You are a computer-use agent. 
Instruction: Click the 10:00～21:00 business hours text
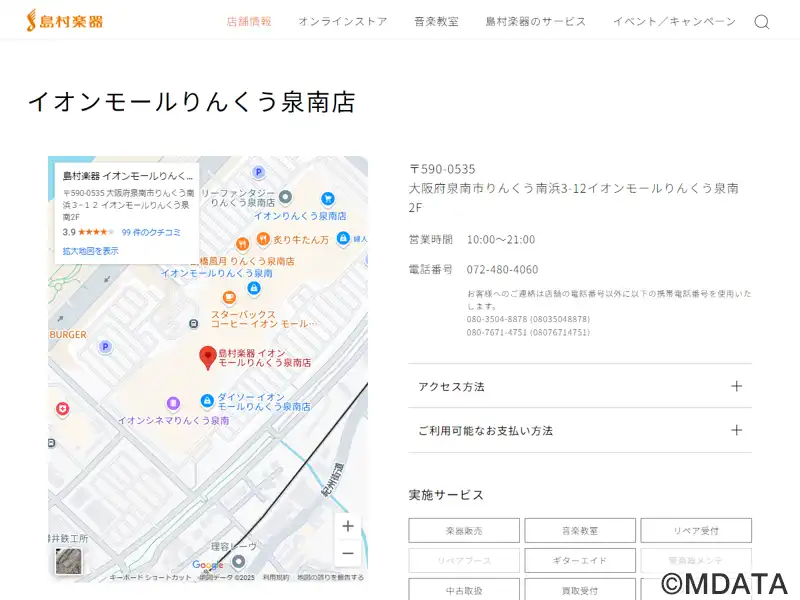(x=501, y=239)
